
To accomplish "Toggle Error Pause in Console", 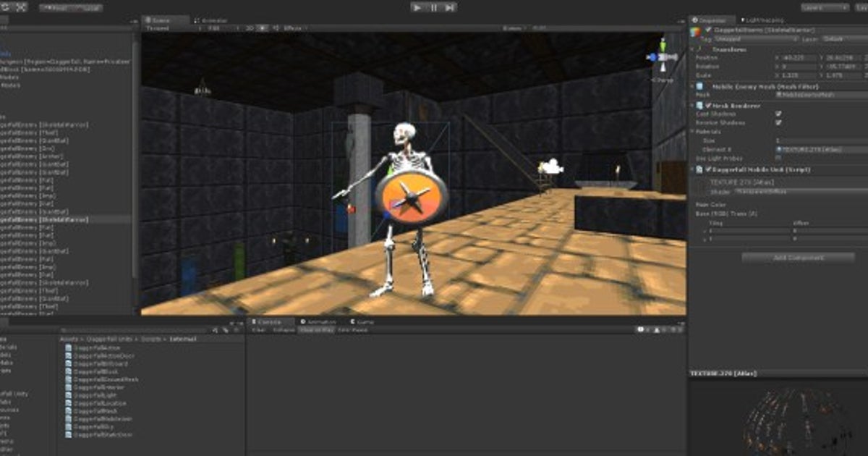I will pyautogui.click(x=353, y=329).
